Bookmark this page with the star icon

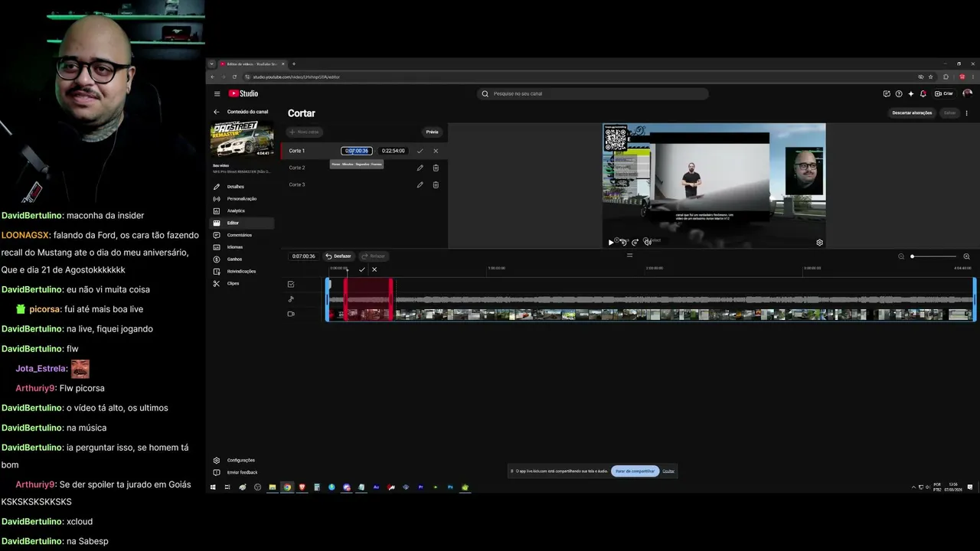pyautogui.click(x=931, y=77)
